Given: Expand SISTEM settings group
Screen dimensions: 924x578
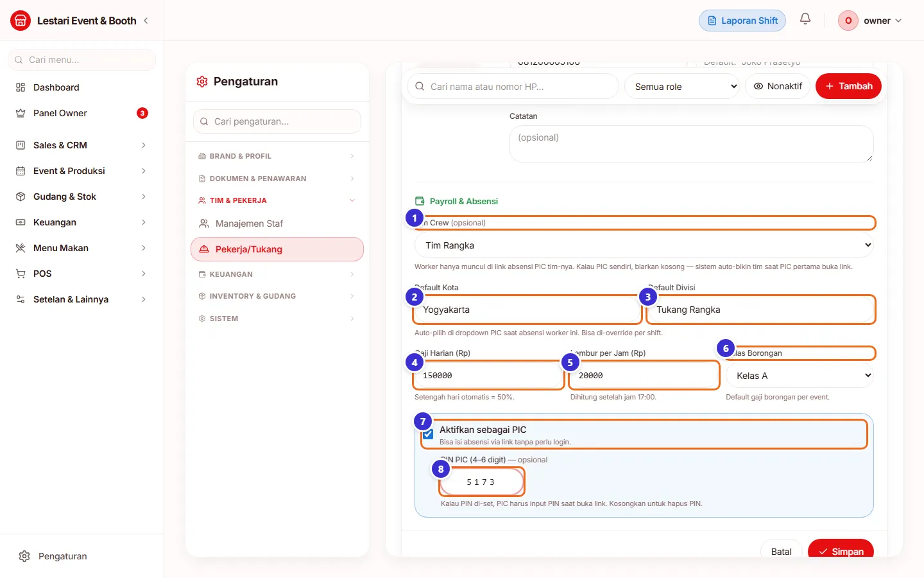Looking at the screenshot, I should coord(277,319).
